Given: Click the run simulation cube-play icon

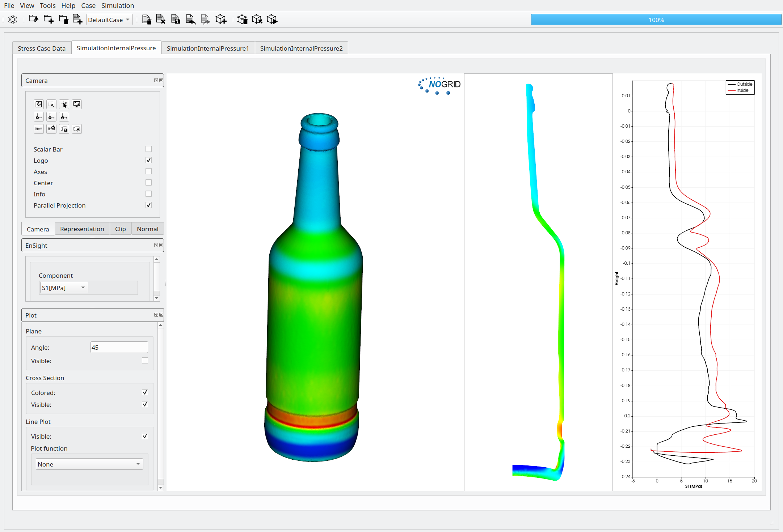Looking at the screenshot, I should [x=272, y=20].
